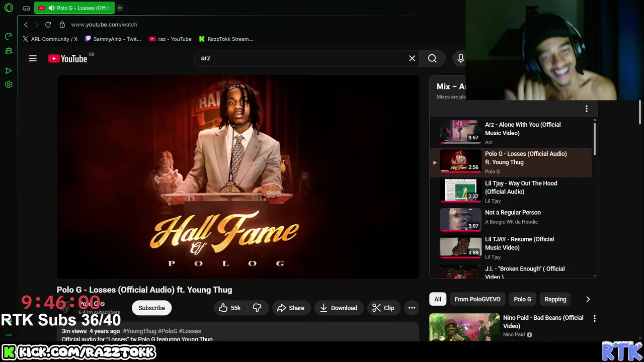Play Not a Regular Person from mix
The height and width of the screenshot is (362, 644).
click(511, 219)
